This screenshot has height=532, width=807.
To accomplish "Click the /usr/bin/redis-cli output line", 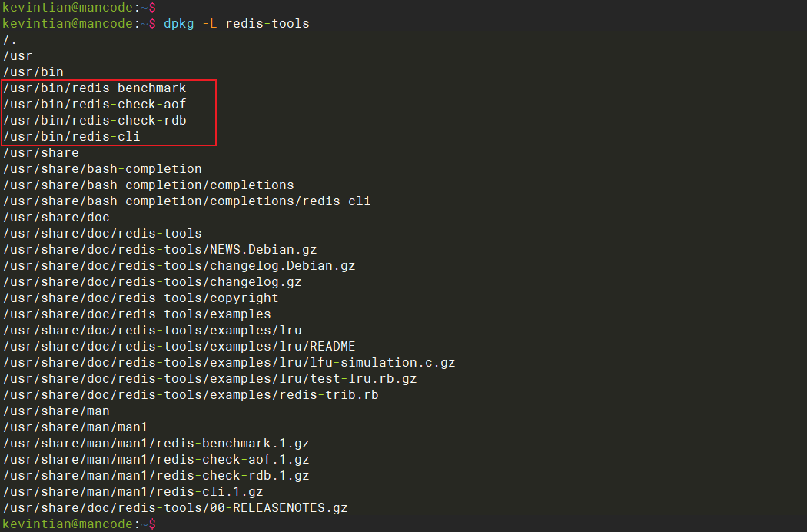I will click(x=71, y=137).
